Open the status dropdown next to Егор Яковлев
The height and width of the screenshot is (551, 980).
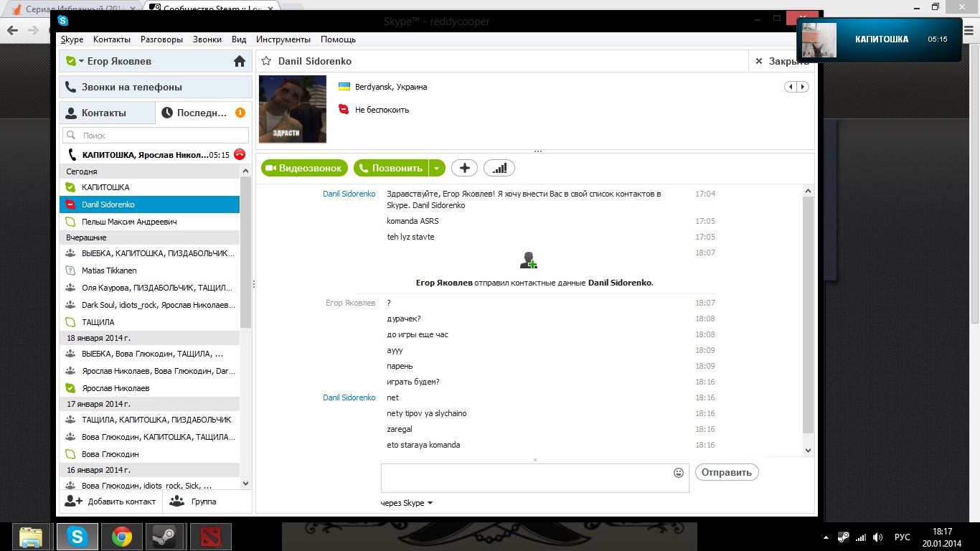pos(81,62)
